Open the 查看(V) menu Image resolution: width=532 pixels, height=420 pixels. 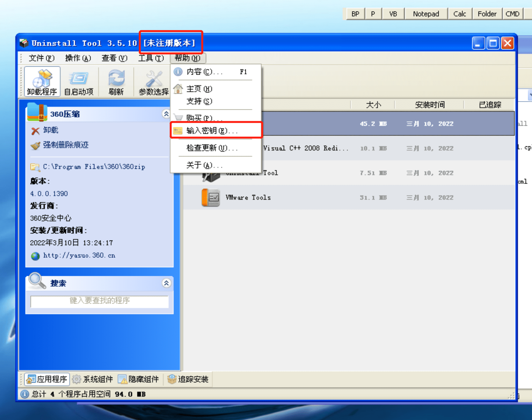click(x=114, y=58)
